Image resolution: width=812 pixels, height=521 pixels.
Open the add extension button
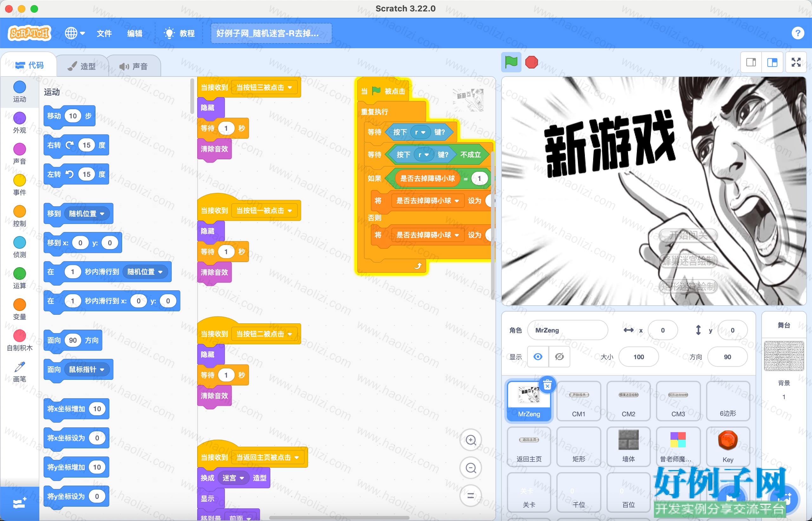click(x=20, y=504)
